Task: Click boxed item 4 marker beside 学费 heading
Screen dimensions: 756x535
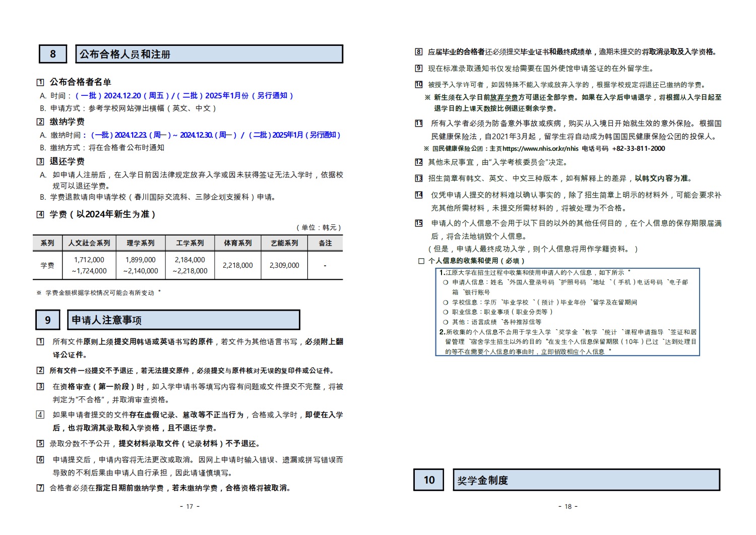Action: pyautogui.click(x=40, y=214)
